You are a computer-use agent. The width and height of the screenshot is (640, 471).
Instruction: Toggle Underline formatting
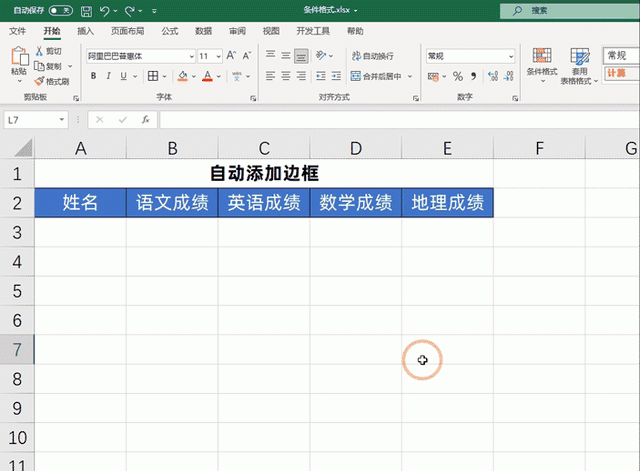(x=123, y=76)
